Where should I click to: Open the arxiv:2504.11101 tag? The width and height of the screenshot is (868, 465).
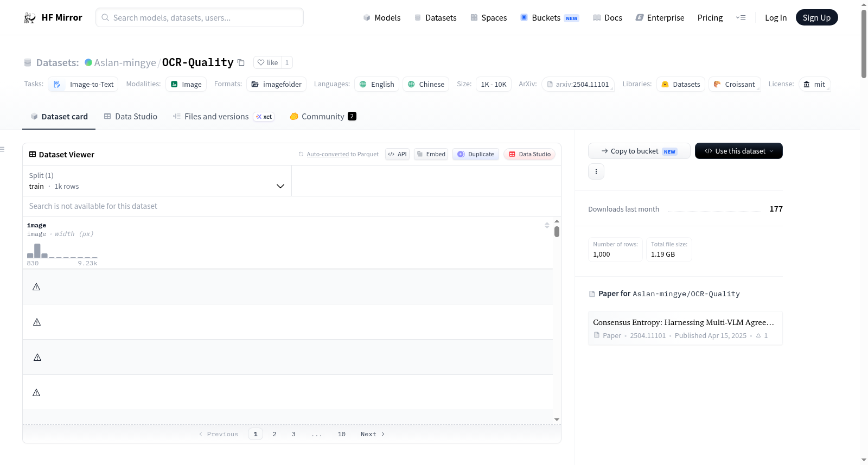tap(578, 84)
